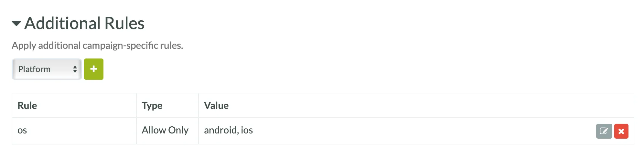Click the word Platform inside the select
Screen dimensions: 644x159
click(x=34, y=69)
